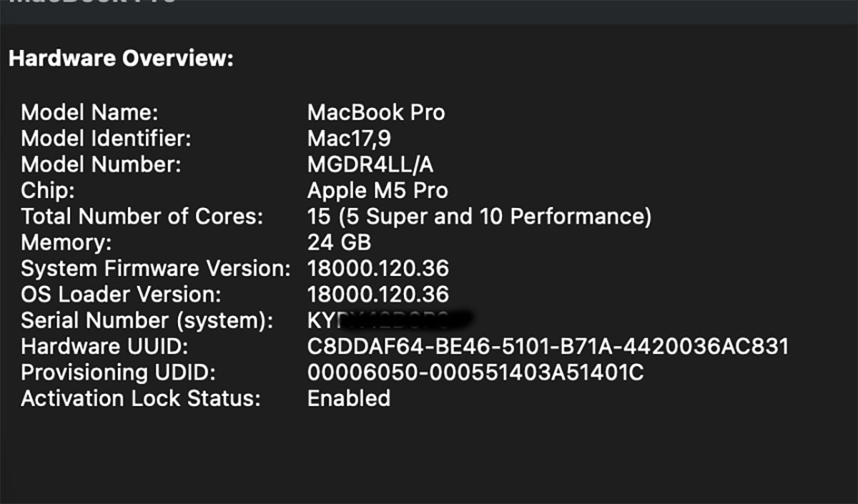Select the Serial Number (system) label
858x504 pixels.
[x=147, y=320]
